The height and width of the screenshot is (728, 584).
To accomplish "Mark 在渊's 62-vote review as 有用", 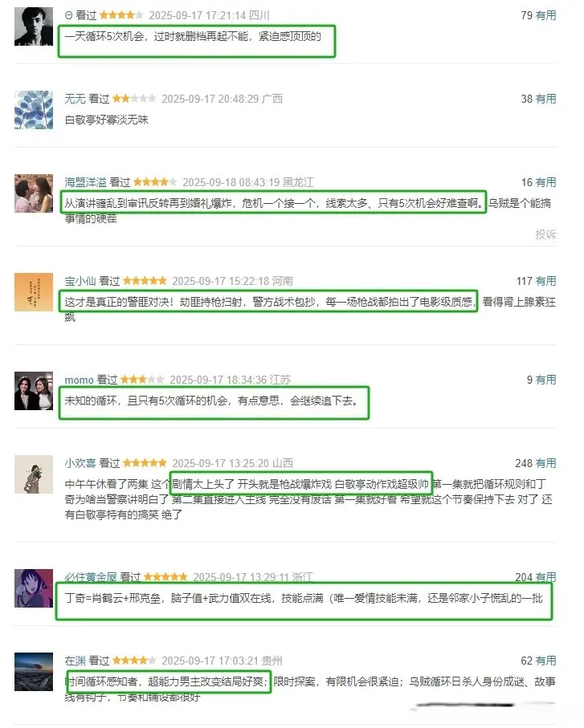I will (545, 661).
